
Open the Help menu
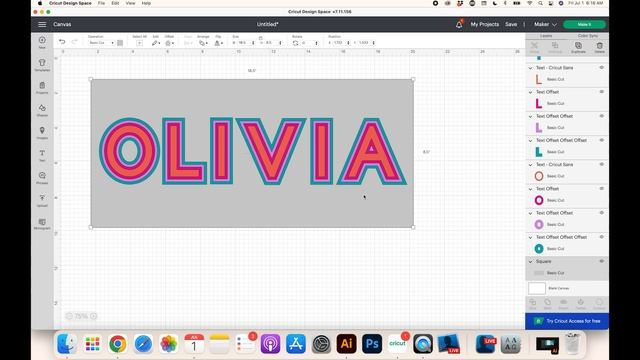(x=146, y=3)
